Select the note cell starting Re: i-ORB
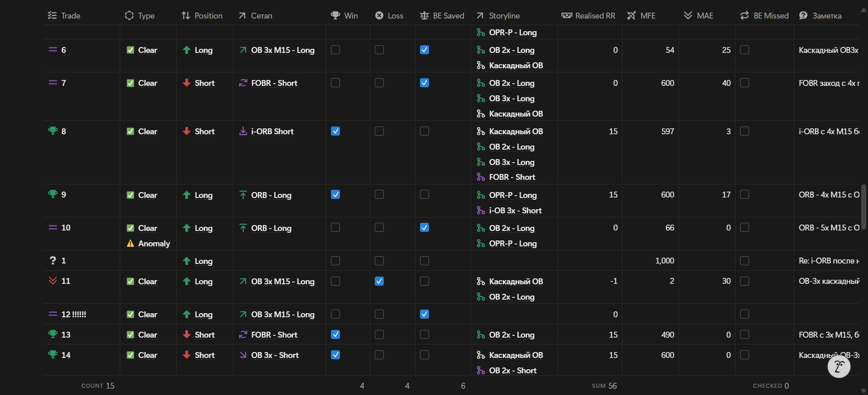This screenshot has width=868, height=395. tap(827, 260)
